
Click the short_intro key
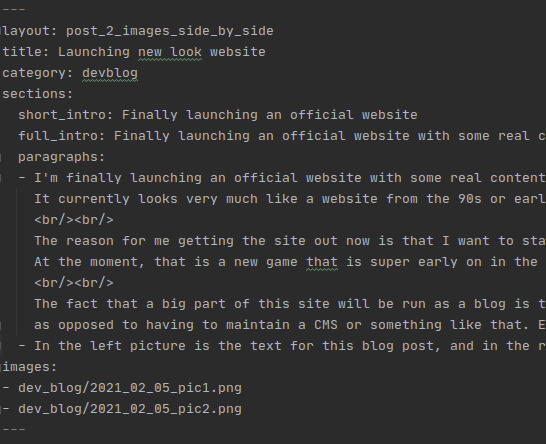click(66, 115)
